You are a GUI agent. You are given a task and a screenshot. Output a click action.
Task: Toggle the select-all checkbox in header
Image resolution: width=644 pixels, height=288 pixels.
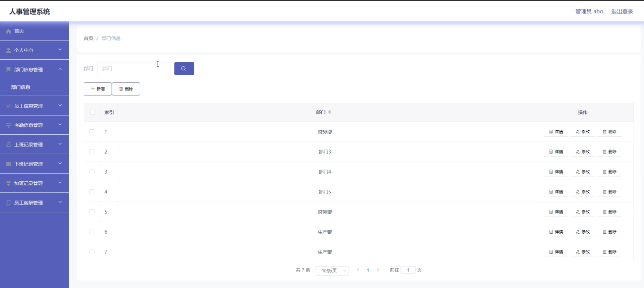point(92,112)
